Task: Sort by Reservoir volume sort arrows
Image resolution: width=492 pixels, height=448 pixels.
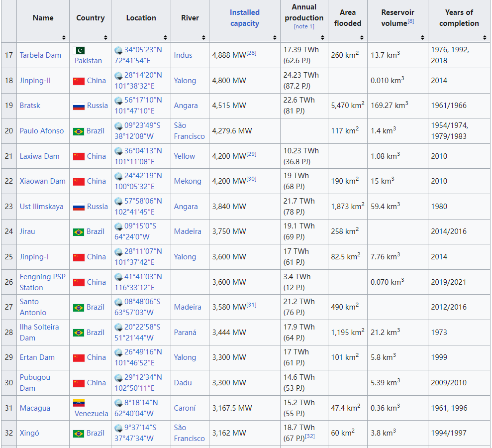Action: pyautogui.click(x=422, y=38)
